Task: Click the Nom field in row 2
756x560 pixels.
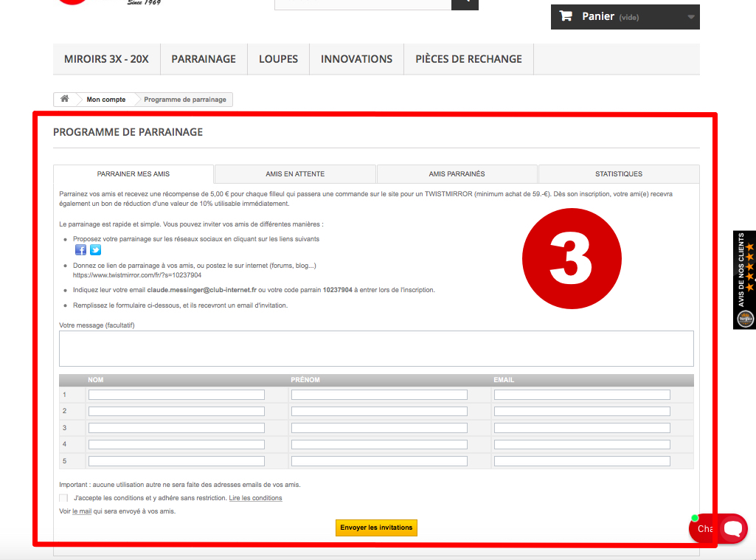Action: tap(176, 411)
